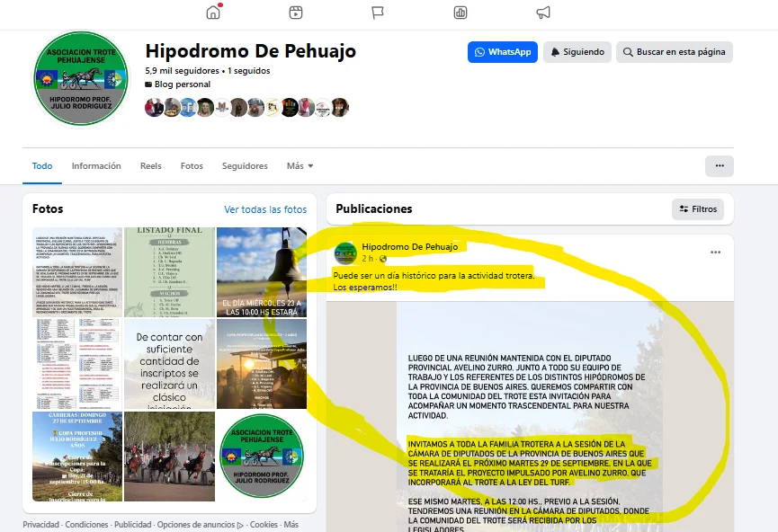
Task: Click the 5,9 mil seguidores link
Action: tap(182, 71)
